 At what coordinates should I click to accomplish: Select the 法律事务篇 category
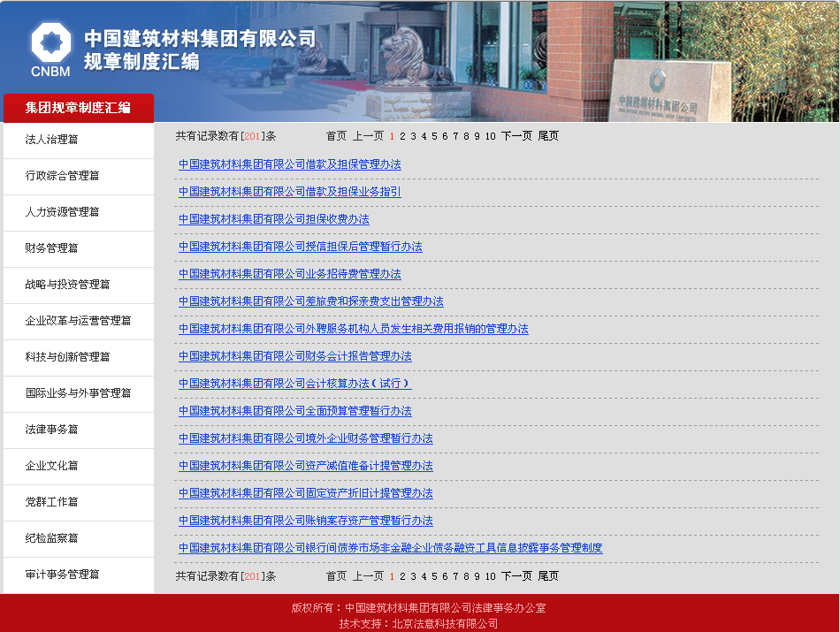(x=51, y=430)
